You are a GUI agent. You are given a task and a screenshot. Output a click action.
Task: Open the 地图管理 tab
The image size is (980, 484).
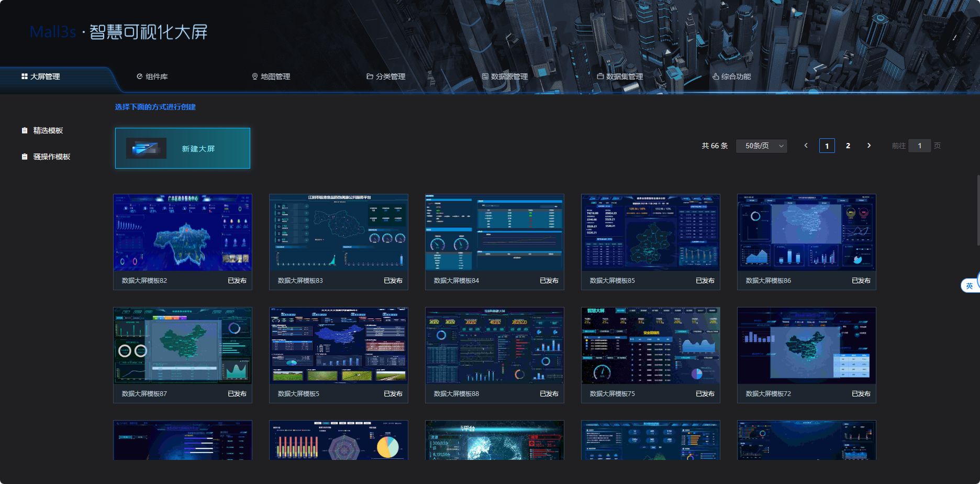pos(271,76)
